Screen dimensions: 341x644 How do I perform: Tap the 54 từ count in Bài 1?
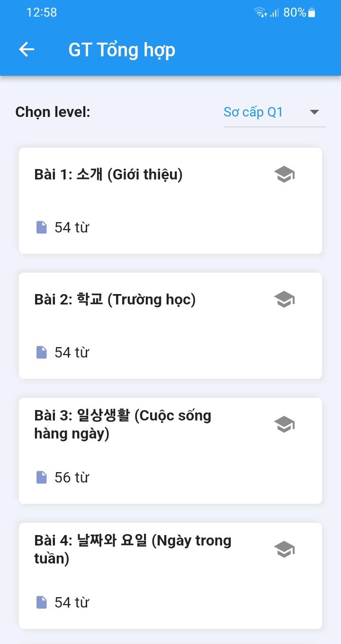72,227
